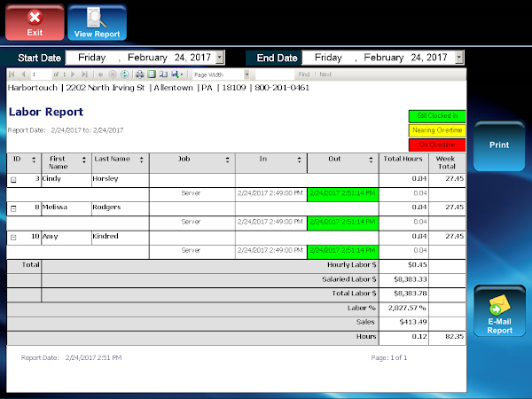532x399 pixels.
Task: Click the Next search result link
Action: click(x=325, y=74)
